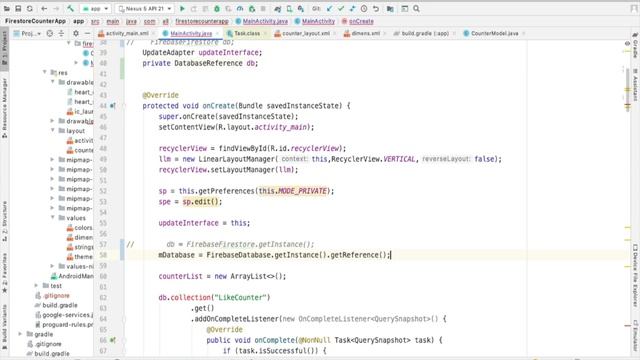The image size is (640, 360).
Task: Open Project Structure folder icon
Action: click(390, 9)
